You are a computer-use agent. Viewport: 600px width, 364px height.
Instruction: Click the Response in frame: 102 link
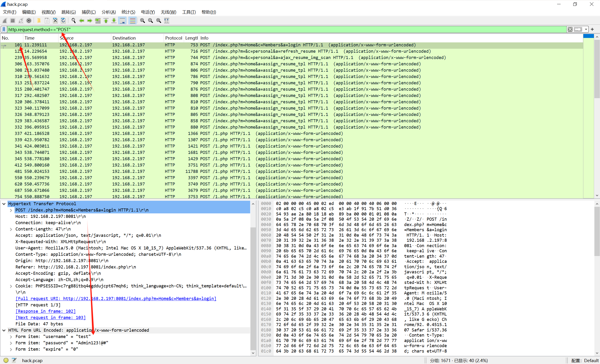click(x=45, y=311)
